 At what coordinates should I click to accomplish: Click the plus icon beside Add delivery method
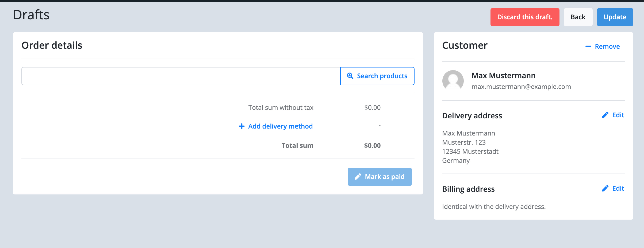(x=241, y=126)
